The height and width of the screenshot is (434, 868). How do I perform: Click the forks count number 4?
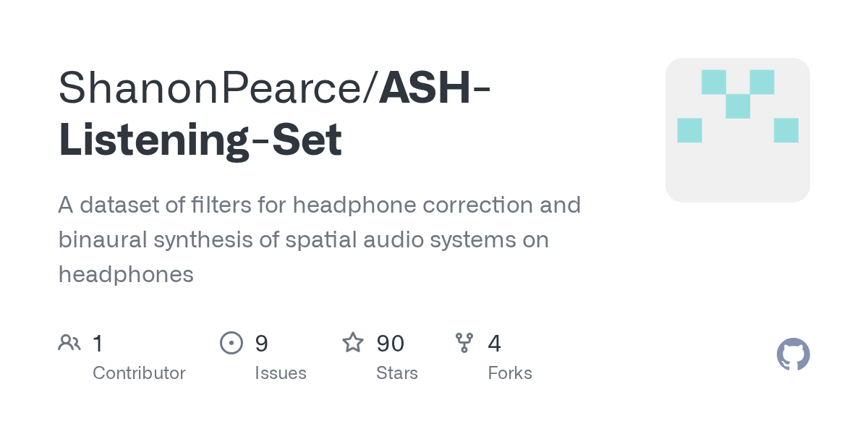(x=495, y=343)
